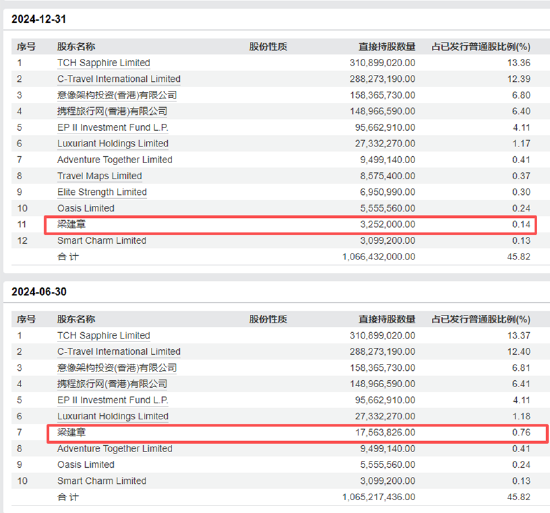Open TCH Sapphire Limited in 2024-06-30 table
The width and height of the screenshot is (550, 513).
point(103,336)
